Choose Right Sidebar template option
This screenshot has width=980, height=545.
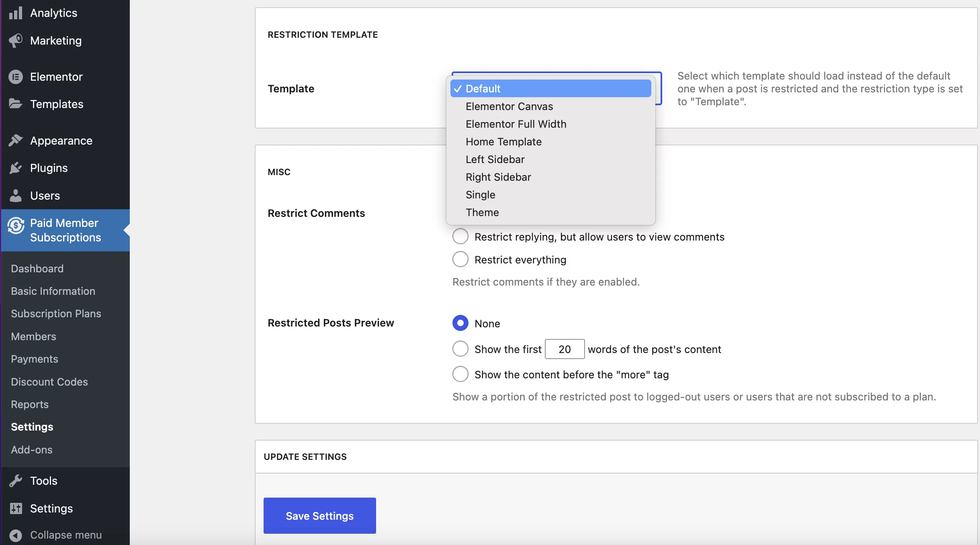pos(551,177)
